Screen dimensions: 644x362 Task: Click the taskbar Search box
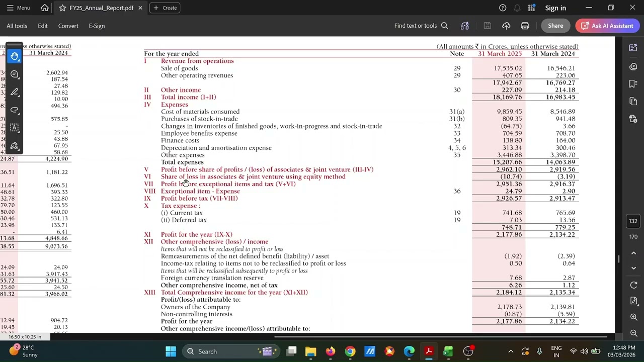(x=230, y=351)
